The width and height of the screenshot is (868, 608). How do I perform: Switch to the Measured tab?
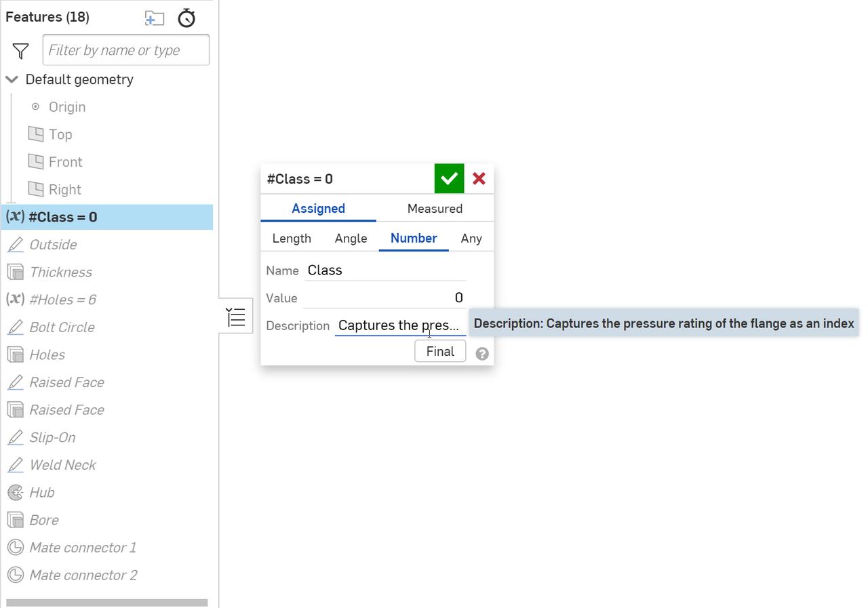point(435,209)
